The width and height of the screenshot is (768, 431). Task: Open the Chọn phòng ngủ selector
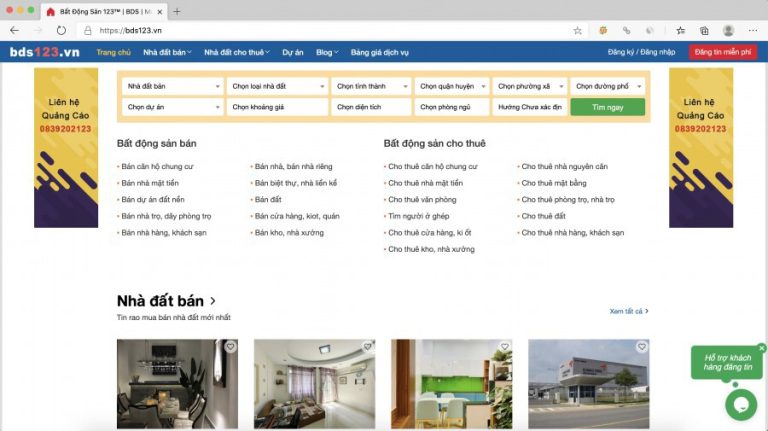pyautogui.click(x=452, y=107)
